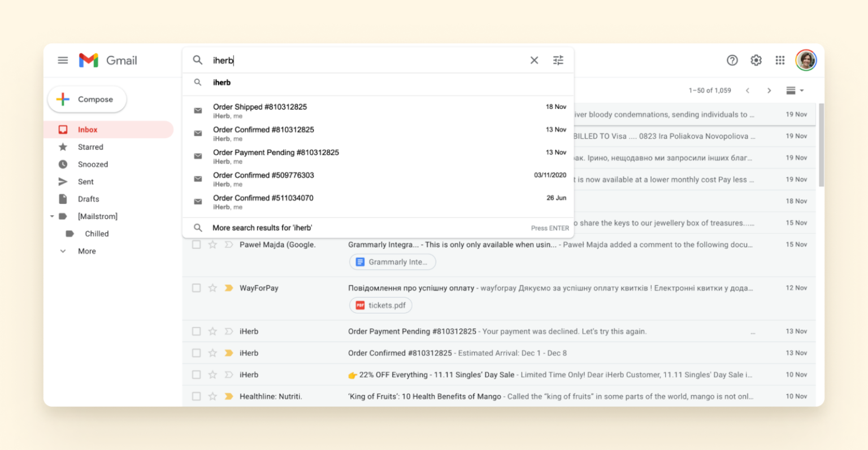Viewport: 868px width, 450px height.
Task: Open the Support help icon
Action: 732,60
